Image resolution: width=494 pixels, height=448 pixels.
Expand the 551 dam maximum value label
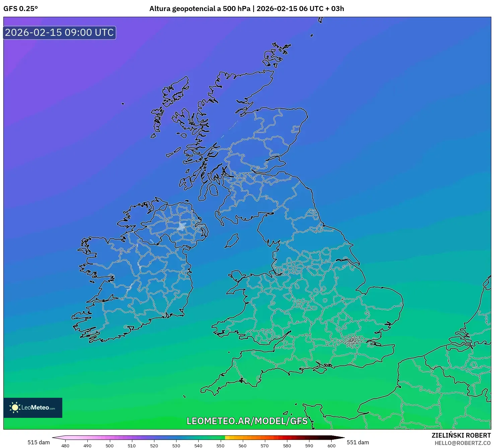[358, 442]
